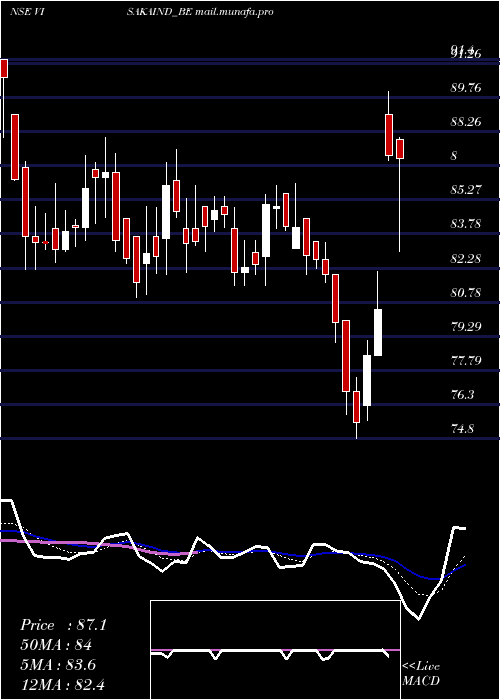Click the mail.munafa.pro header text
Viewport: 500px width, 700px height.
[x=234, y=12]
